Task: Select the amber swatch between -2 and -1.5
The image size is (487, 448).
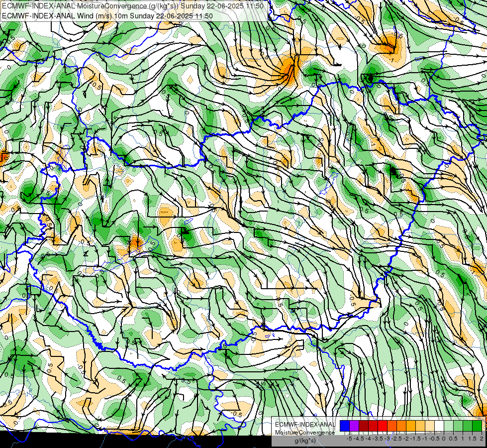Action: (411, 426)
